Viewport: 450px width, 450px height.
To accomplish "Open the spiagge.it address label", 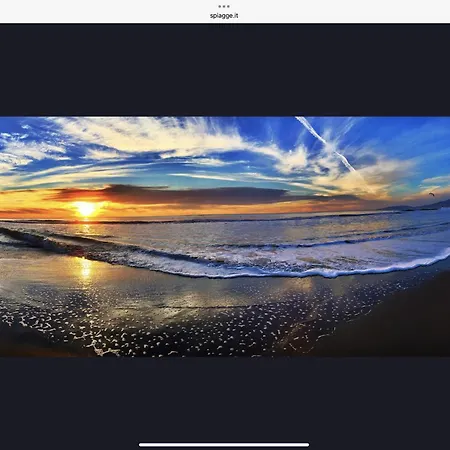I will [224, 16].
